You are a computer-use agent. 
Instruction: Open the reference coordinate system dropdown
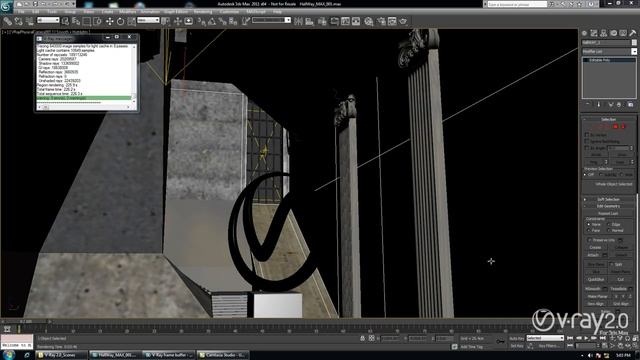point(148,20)
